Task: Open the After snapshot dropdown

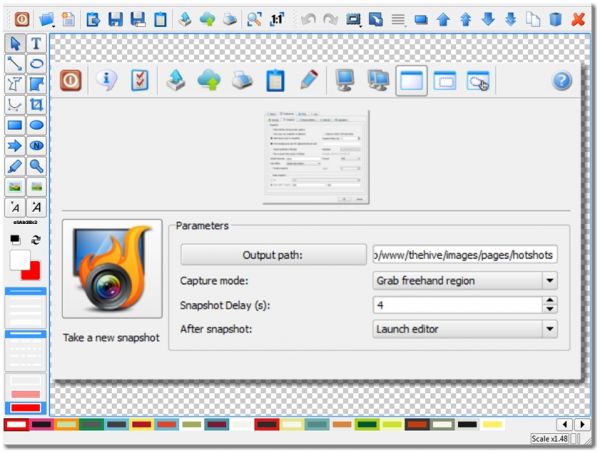Action: tap(465, 329)
